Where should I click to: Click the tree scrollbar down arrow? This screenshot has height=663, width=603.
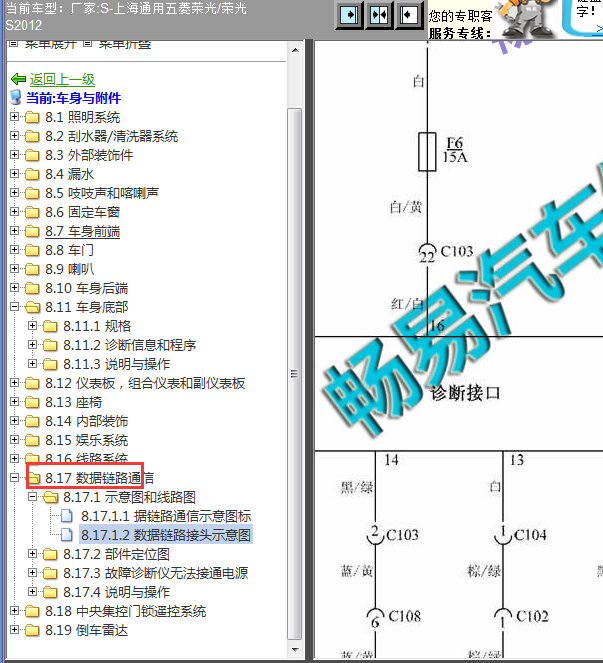(x=295, y=649)
